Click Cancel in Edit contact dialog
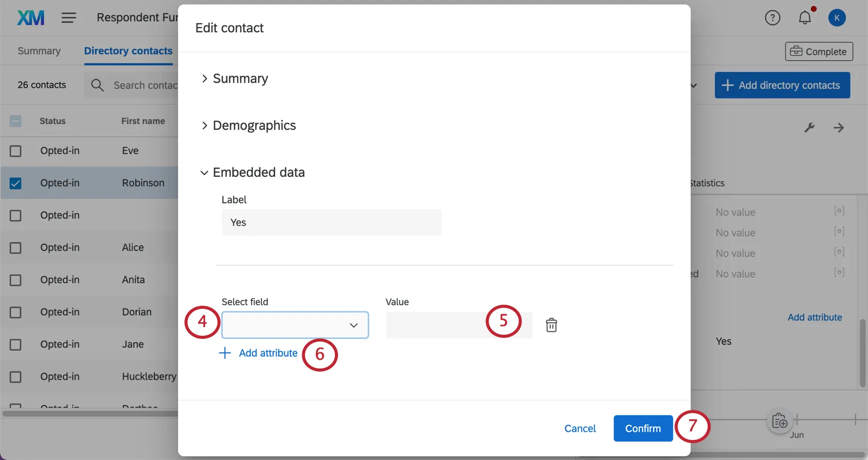The width and height of the screenshot is (868, 460). point(580,428)
